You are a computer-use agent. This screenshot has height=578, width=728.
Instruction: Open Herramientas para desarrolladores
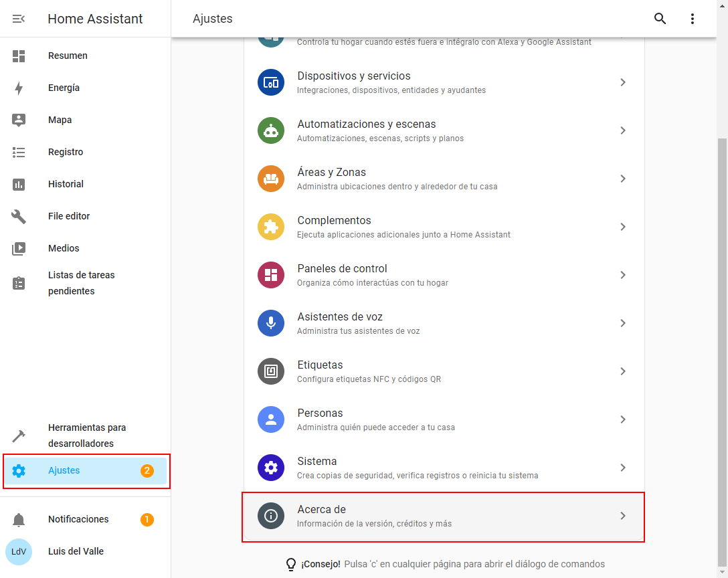coord(86,436)
